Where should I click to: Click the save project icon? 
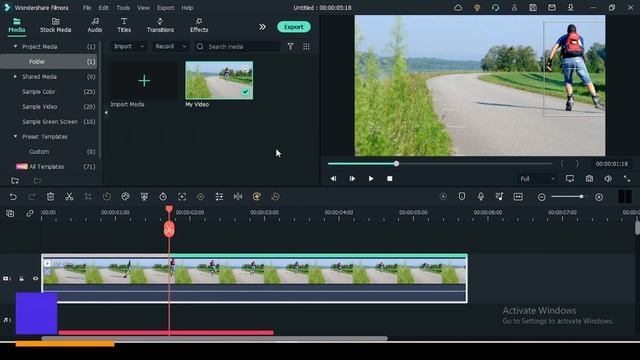coord(533,8)
